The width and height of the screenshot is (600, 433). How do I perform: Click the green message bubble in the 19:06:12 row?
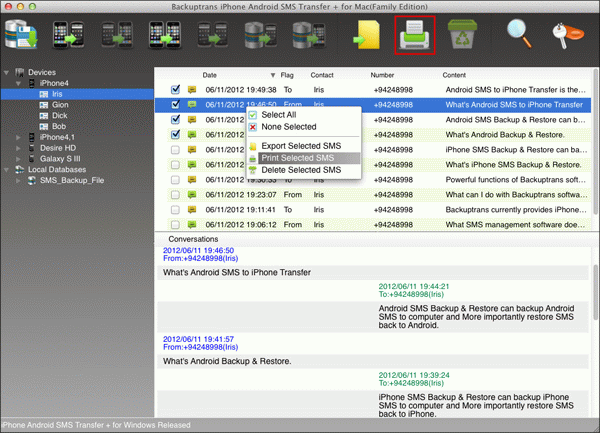click(x=192, y=225)
